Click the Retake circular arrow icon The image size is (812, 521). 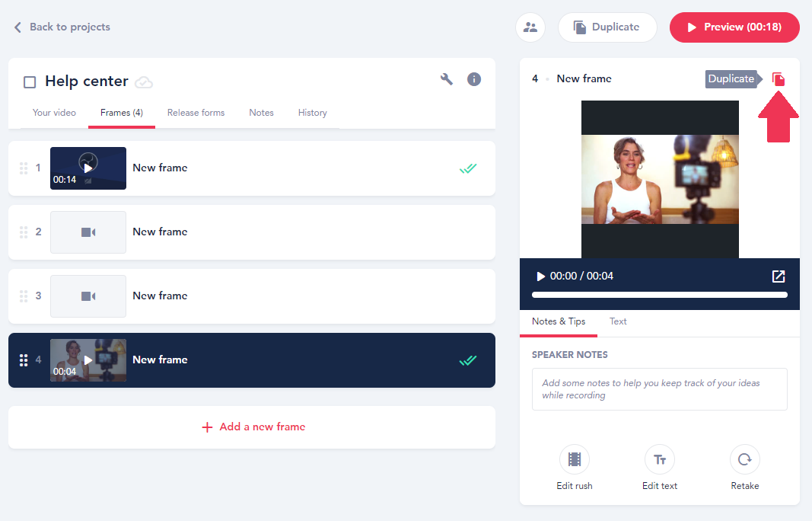pyautogui.click(x=745, y=459)
